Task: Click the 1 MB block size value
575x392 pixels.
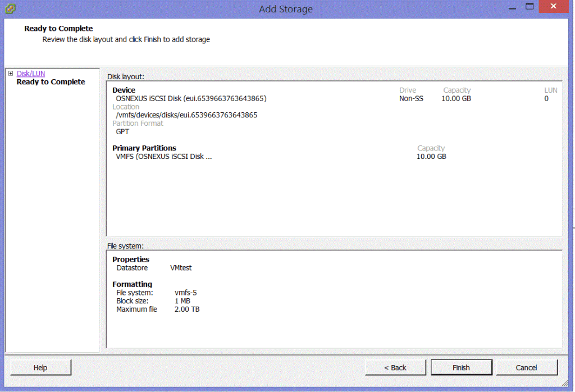Action: [182, 301]
